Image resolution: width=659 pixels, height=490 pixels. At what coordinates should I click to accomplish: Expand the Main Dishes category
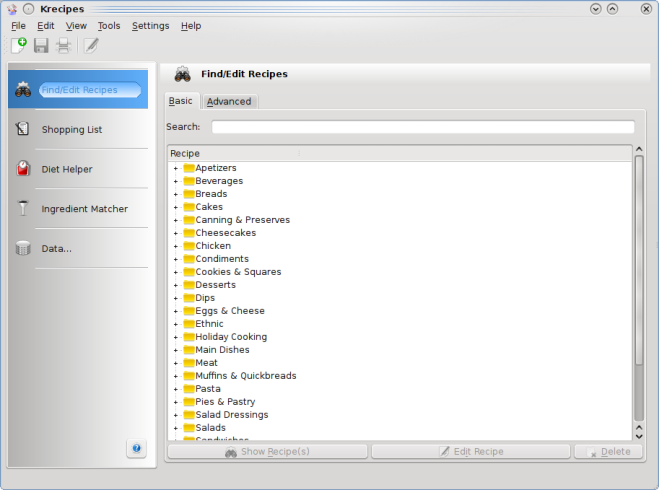point(176,350)
